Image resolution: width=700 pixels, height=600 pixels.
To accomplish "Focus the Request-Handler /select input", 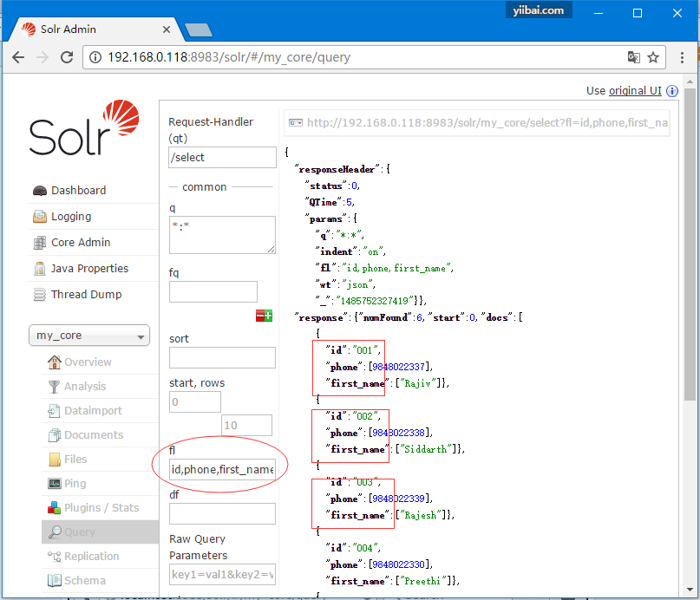I will pyautogui.click(x=222, y=158).
